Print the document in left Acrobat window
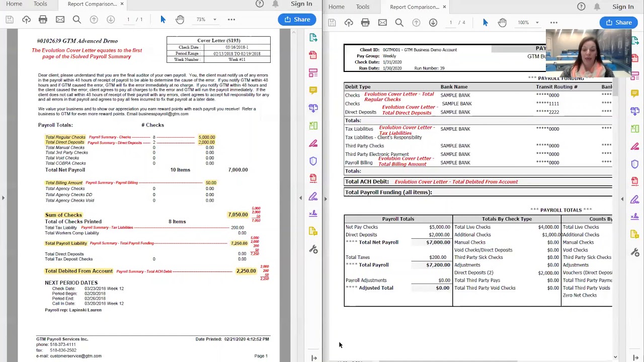The width and height of the screenshot is (644, 362). (43, 20)
